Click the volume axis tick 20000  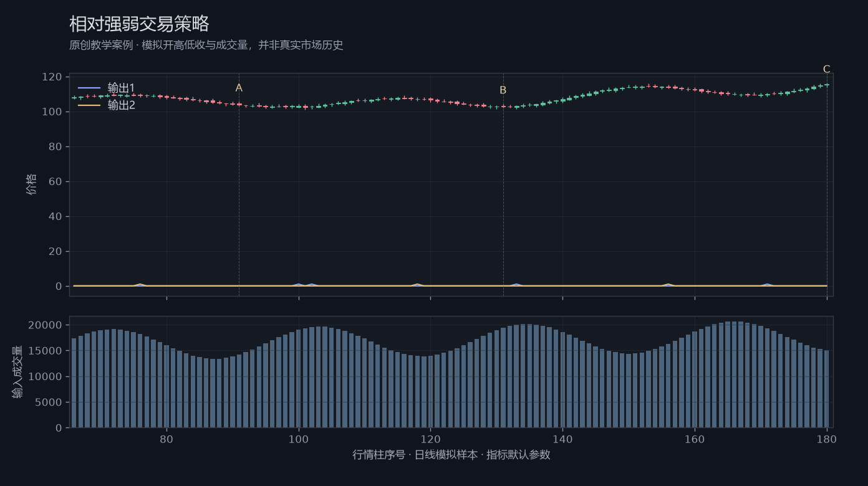pyautogui.click(x=46, y=325)
